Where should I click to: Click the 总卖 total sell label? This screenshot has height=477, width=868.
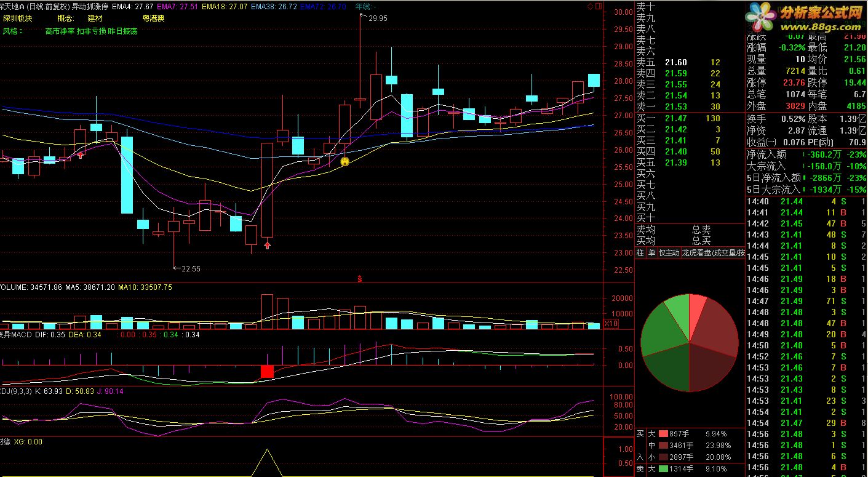tap(701, 230)
